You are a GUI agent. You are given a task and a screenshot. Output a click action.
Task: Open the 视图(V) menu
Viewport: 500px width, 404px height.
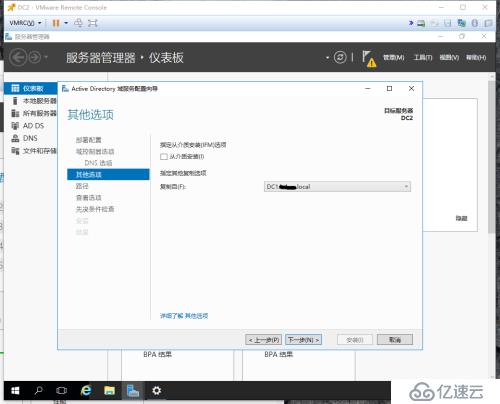click(x=449, y=58)
